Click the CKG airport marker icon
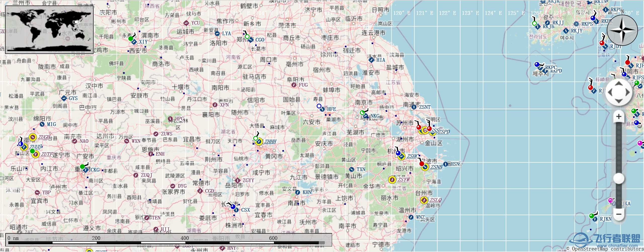 click(86, 170)
